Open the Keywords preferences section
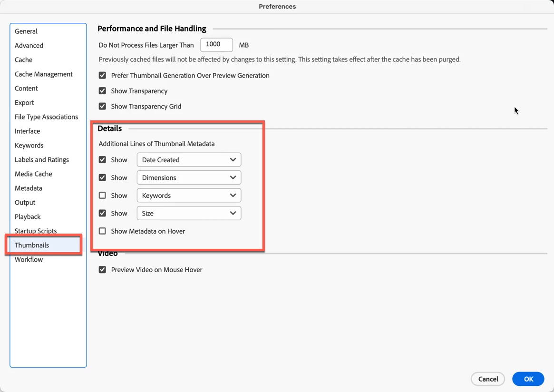The height and width of the screenshot is (392, 554). [x=29, y=146]
